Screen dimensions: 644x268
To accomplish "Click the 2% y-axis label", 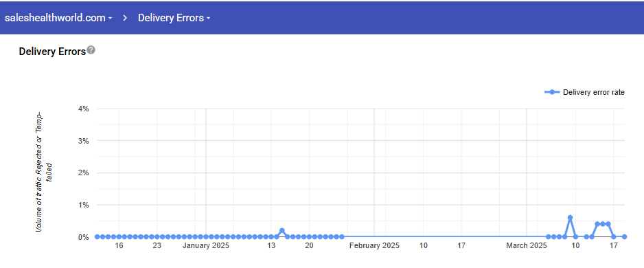I will pyautogui.click(x=84, y=173).
